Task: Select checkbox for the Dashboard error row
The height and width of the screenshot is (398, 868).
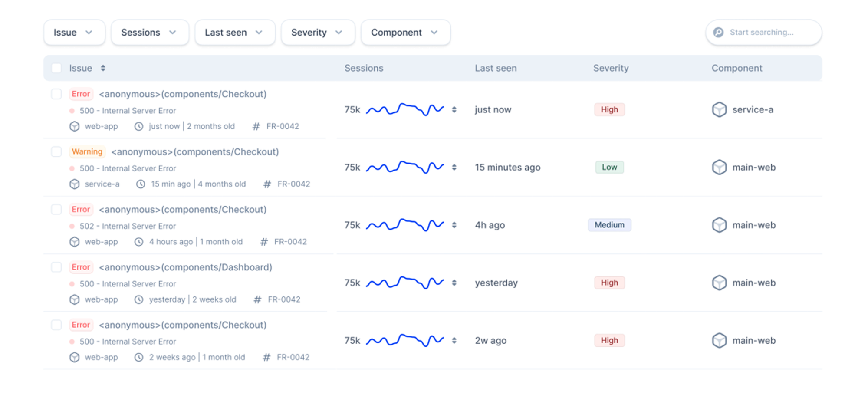Action: (x=56, y=267)
